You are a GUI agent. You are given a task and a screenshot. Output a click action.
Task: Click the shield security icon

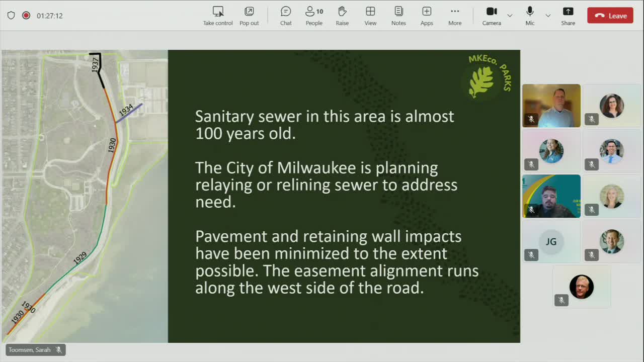[11, 16]
